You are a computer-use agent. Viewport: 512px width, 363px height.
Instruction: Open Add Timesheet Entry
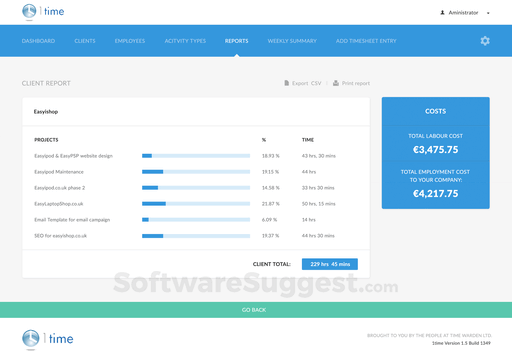pos(366,41)
